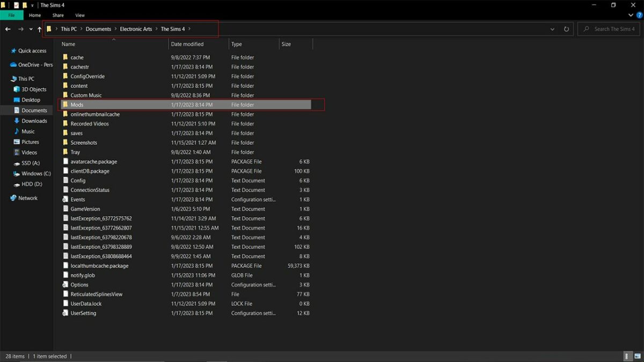This screenshot has height=362, width=644.
Task: Open the address bar history dropdown
Action: tap(553, 29)
